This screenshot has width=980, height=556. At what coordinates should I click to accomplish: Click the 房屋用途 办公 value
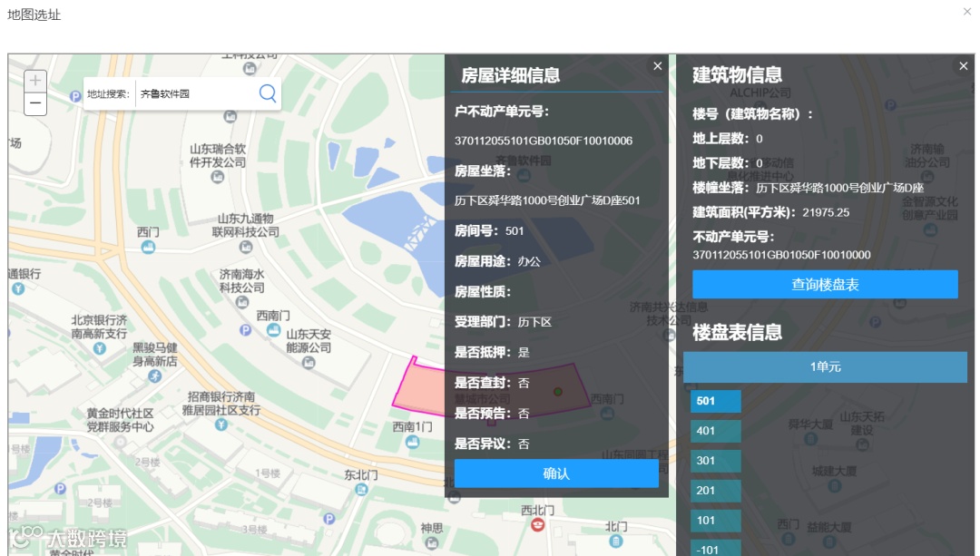click(x=529, y=261)
